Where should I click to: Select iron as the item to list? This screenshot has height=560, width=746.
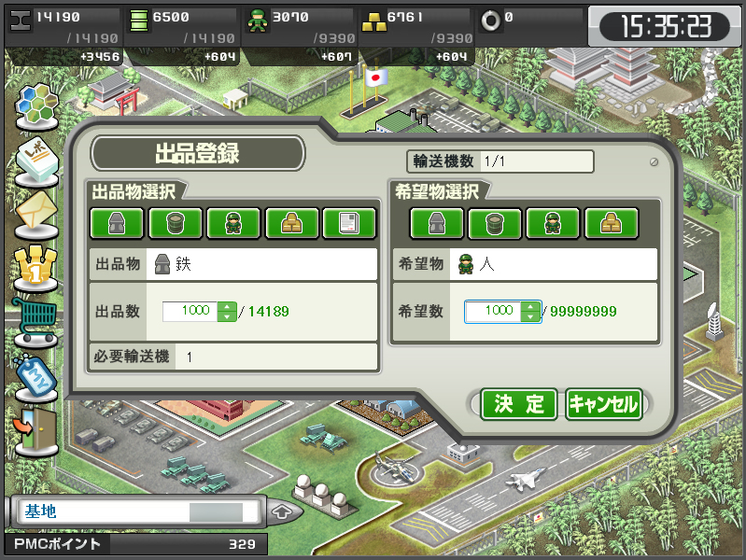117,223
